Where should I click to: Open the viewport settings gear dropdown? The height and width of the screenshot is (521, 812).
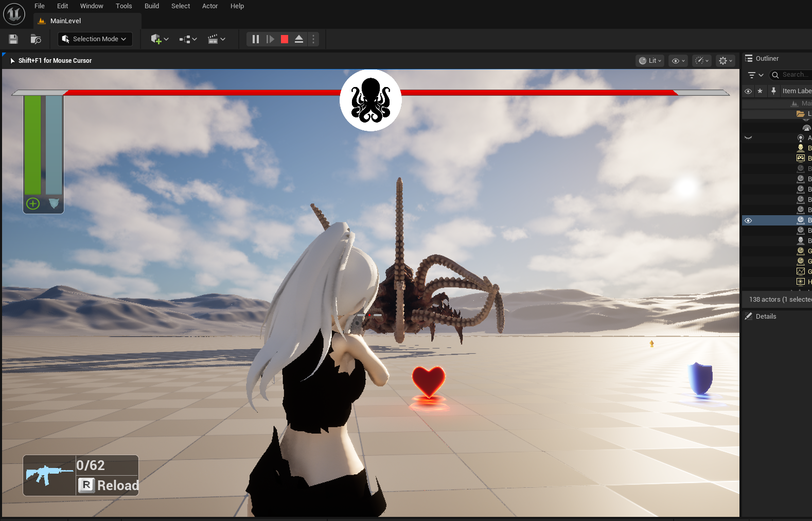[x=726, y=61]
